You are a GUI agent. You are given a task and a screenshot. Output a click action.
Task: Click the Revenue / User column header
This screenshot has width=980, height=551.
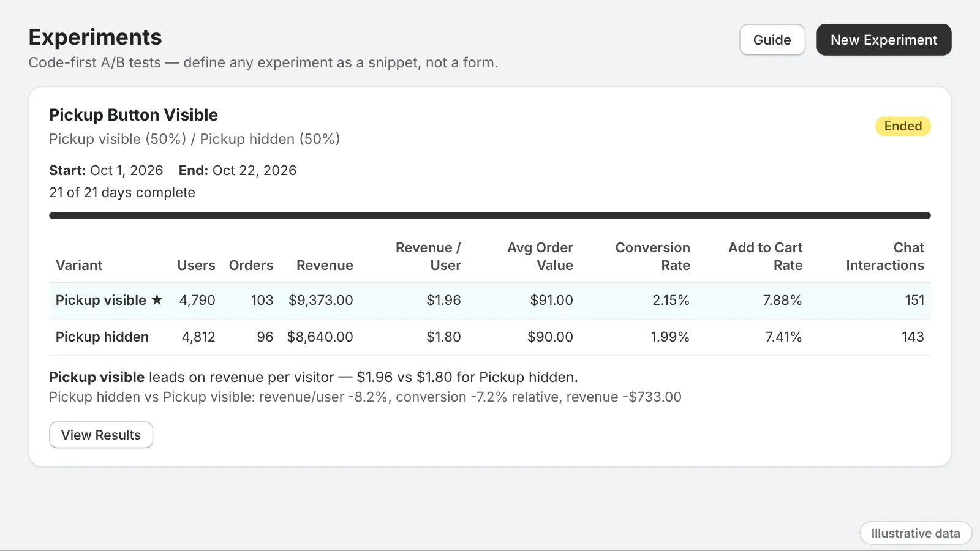click(x=428, y=257)
